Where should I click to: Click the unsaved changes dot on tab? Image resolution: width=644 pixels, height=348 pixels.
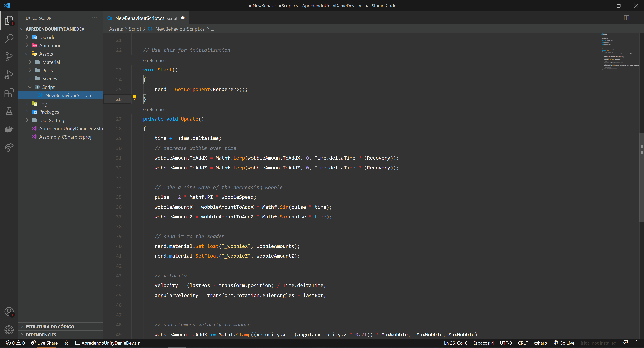click(x=182, y=18)
